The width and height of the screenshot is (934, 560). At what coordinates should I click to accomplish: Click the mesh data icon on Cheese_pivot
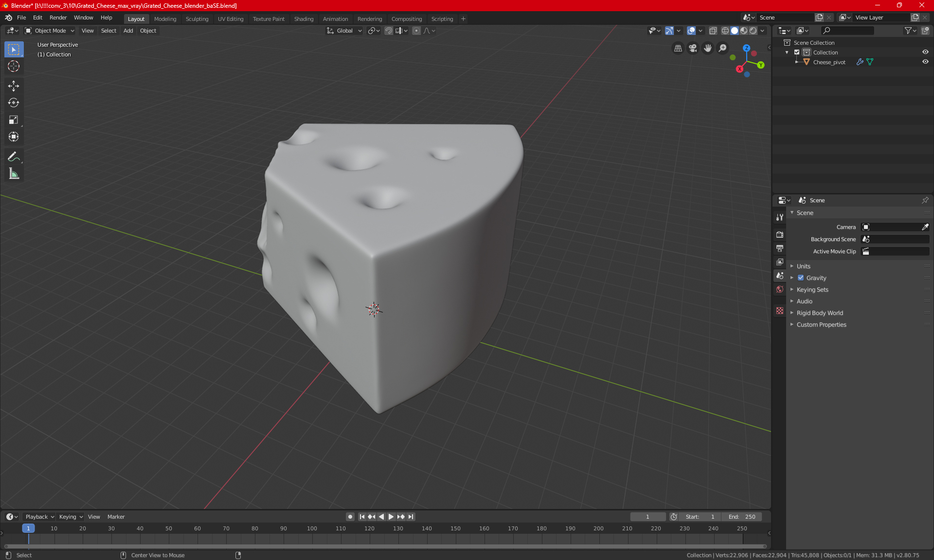pos(870,62)
